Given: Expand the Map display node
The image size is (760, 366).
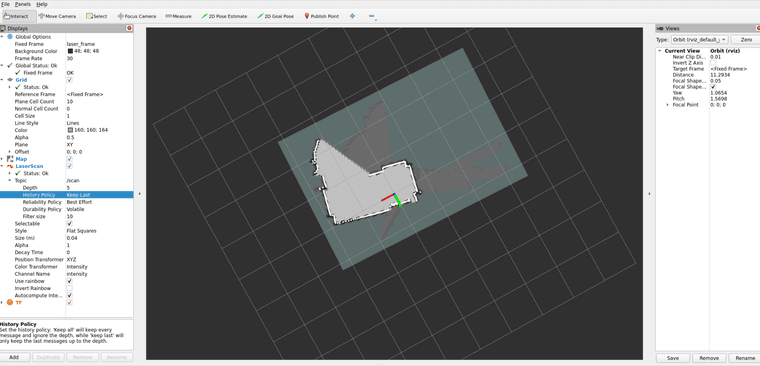Looking at the screenshot, I should (2, 159).
